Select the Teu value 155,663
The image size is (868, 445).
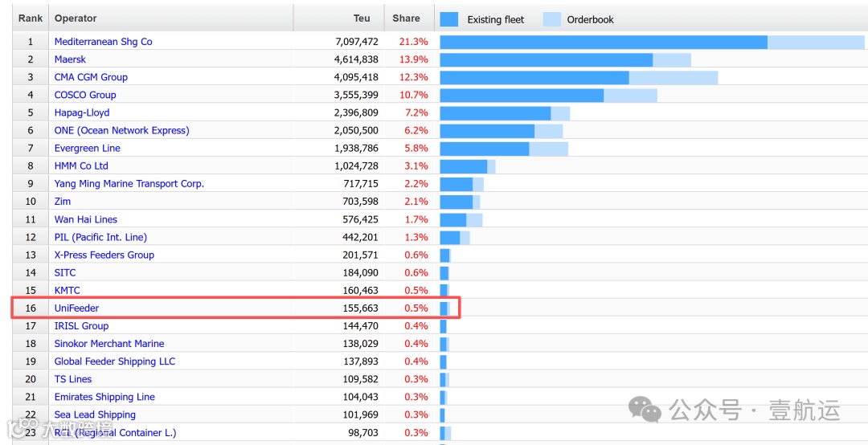360,308
